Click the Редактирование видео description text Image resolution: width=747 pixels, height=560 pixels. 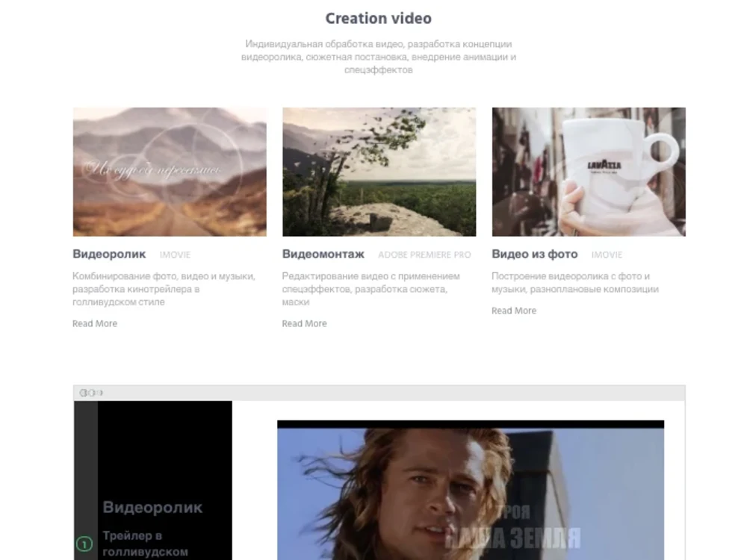point(371,289)
